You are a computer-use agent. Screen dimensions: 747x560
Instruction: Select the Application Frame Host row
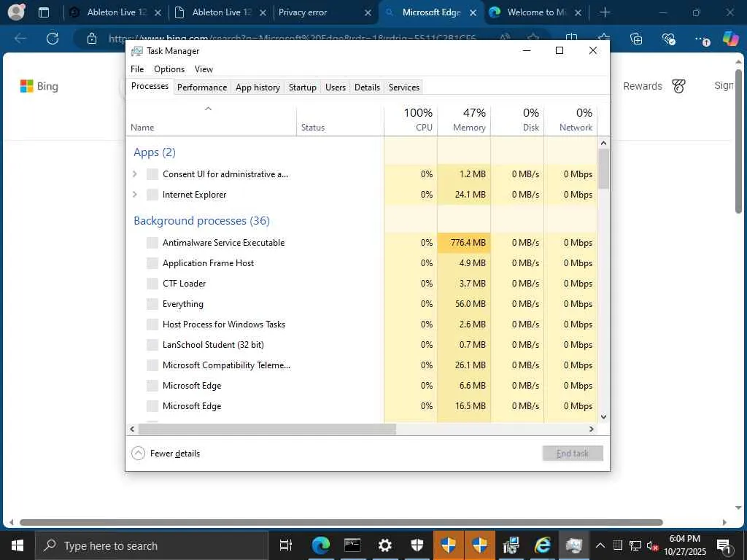tap(362, 263)
